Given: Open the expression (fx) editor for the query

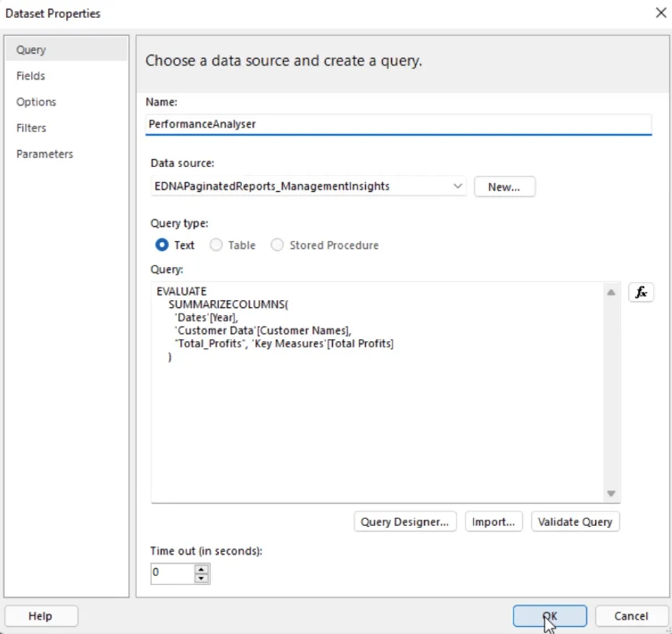Looking at the screenshot, I should pyautogui.click(x=641, y=293).
